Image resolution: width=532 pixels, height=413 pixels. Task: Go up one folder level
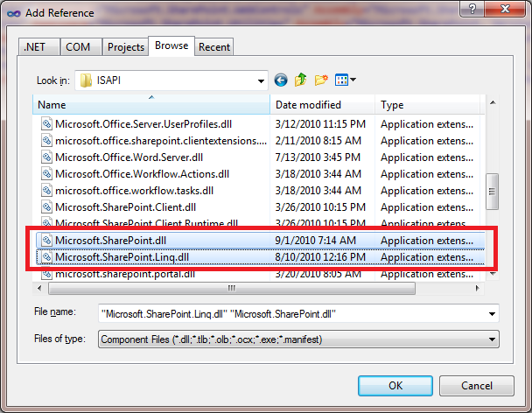(x=301, y=80)
